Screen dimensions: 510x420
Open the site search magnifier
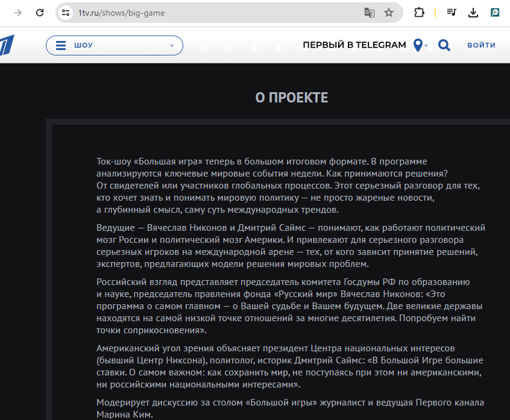444,45
